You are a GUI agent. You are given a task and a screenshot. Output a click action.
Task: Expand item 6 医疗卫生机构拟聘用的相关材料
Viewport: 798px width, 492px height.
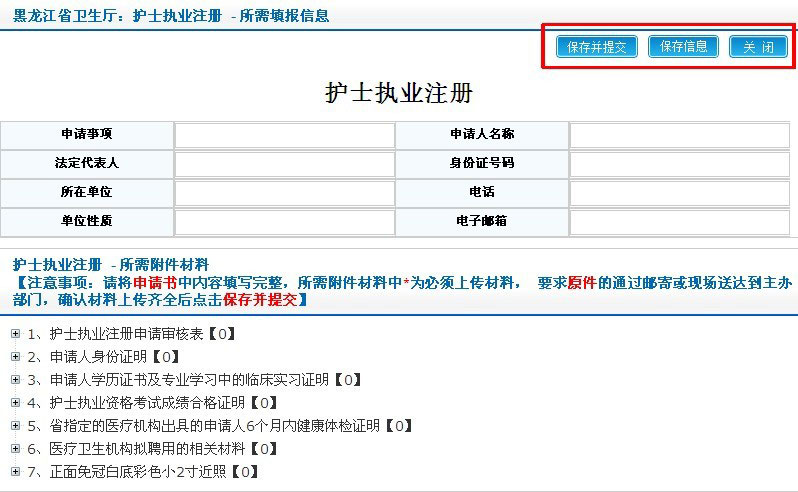[15, 448]
